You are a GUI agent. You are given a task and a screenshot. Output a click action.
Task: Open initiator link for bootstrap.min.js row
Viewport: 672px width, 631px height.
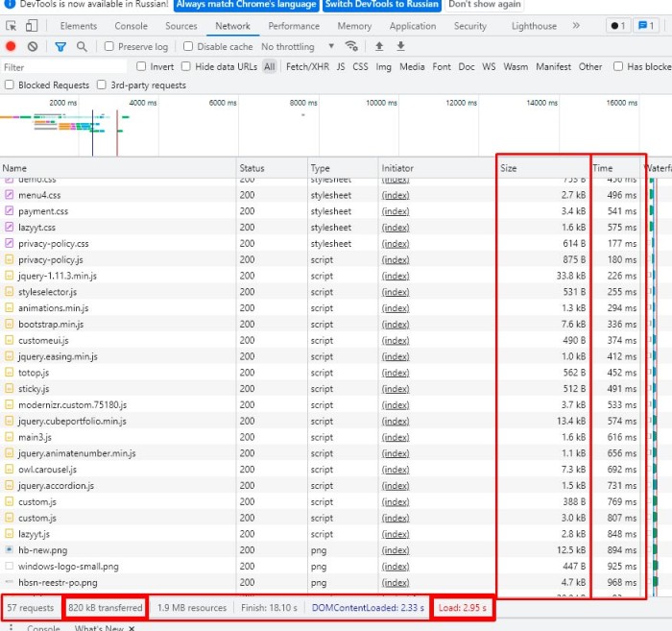coord(396,324)
